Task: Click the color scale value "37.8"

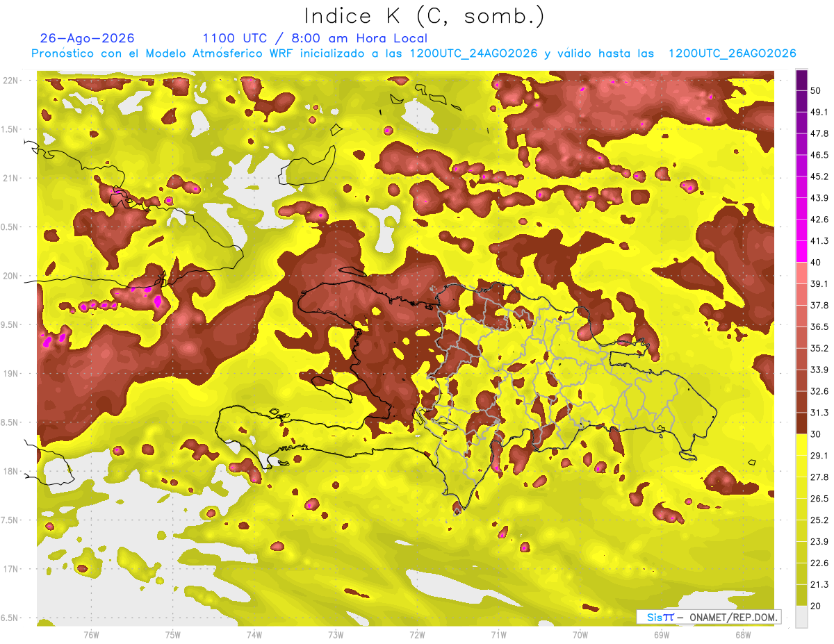Action: 819,305
